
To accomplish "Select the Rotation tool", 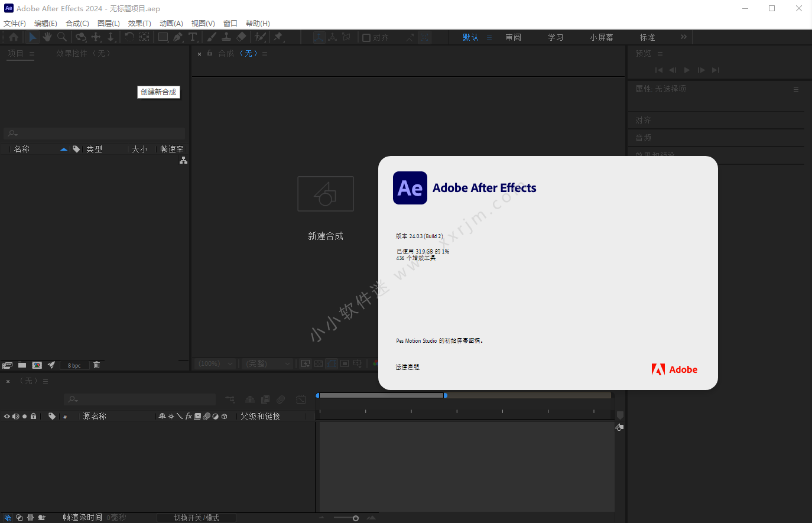I will (x=129, y=37).
